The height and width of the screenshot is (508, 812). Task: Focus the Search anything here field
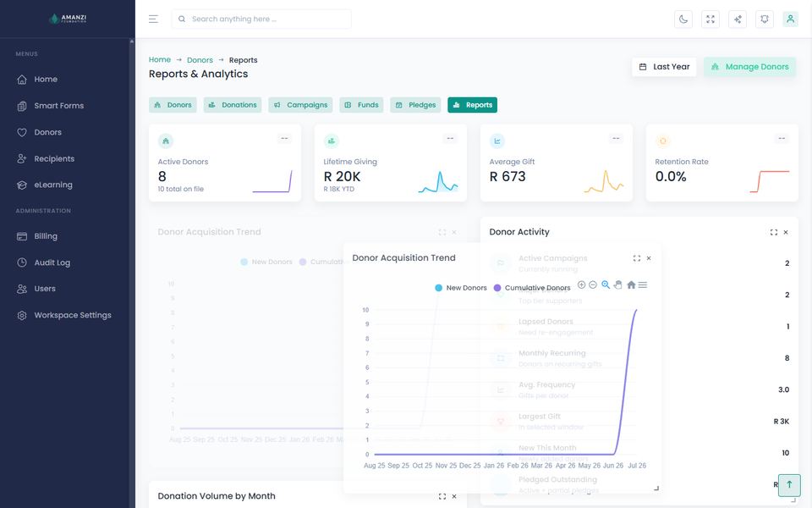click(x=261, y=19)
